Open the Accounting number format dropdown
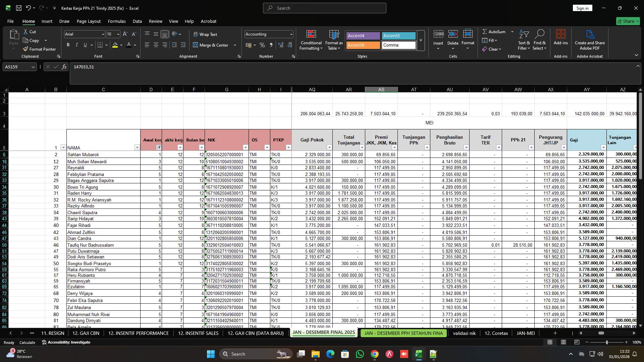The image size is (644, 362). (290, 34)
